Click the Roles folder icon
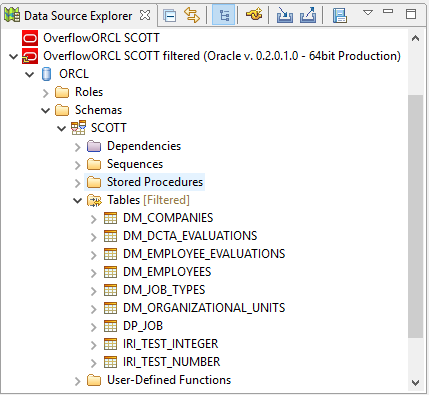429x395 pixels. [x=62, y=92]
